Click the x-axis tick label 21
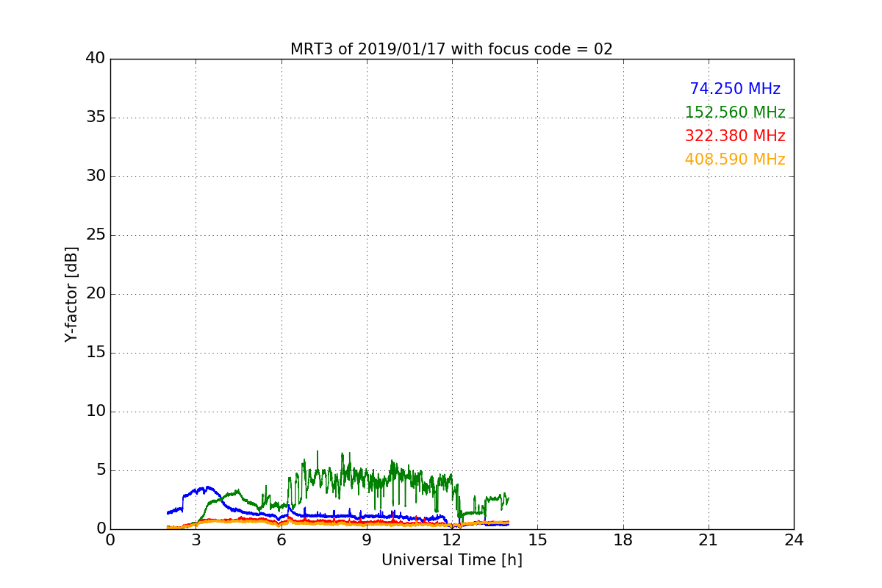The height and width of the screenshot is (588, 882). [x=709, y=540]
